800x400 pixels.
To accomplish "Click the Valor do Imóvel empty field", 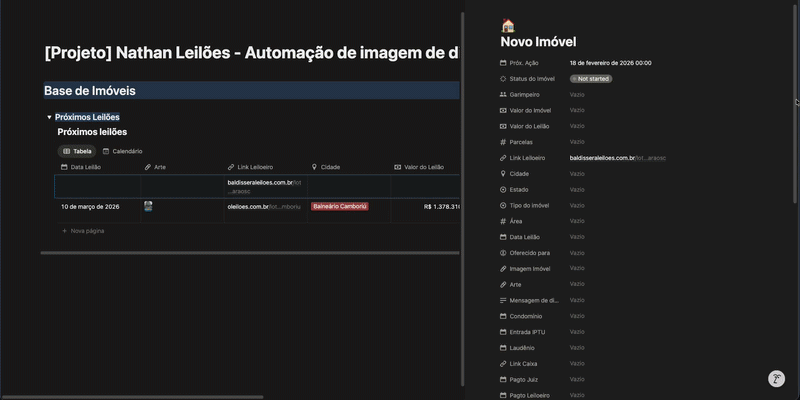I will click(577, 110).
